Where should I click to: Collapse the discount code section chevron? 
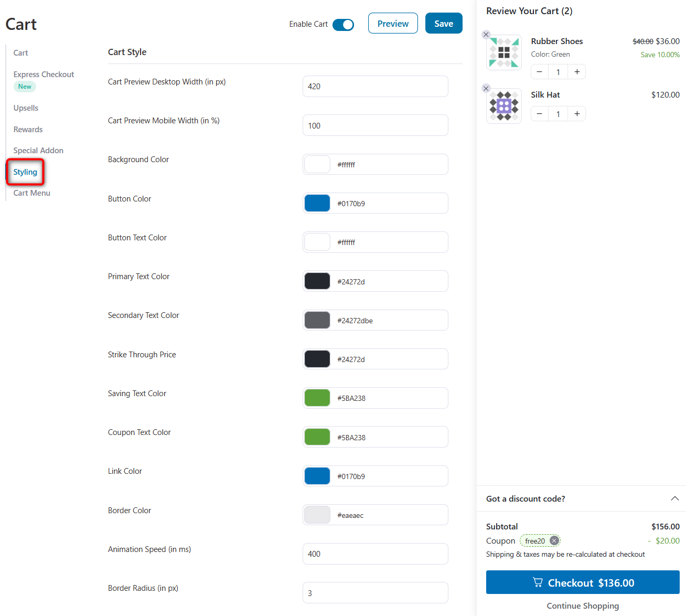pos(675,498)
